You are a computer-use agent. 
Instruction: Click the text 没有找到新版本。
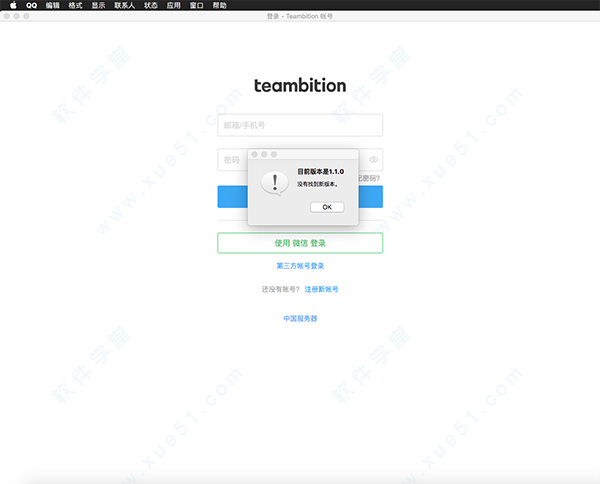[318, 184]
